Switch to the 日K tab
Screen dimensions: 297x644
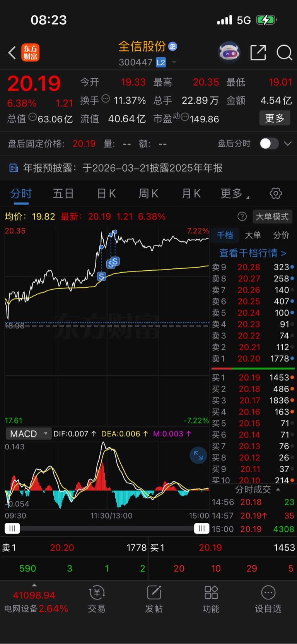coord(106,193)
